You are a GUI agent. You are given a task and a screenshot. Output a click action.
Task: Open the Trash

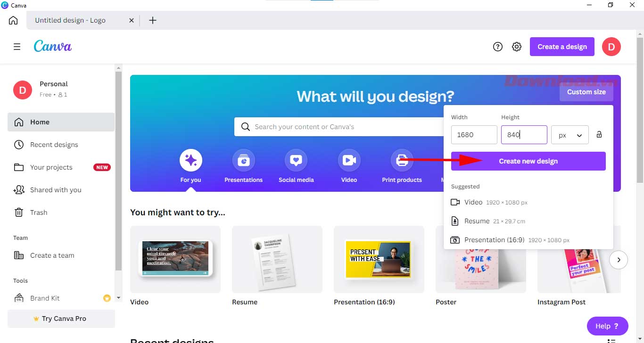coord(61,212)
